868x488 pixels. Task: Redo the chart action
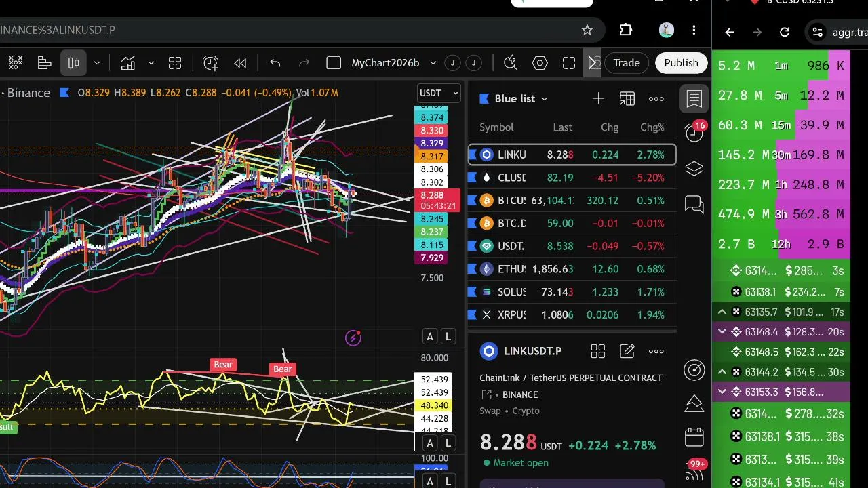click(x=304, y=63)
